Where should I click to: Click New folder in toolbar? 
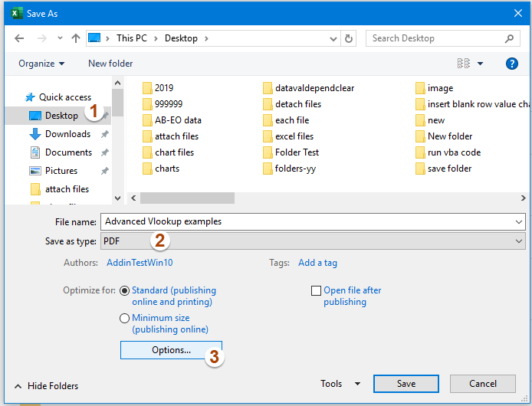(x=110, y=64)
